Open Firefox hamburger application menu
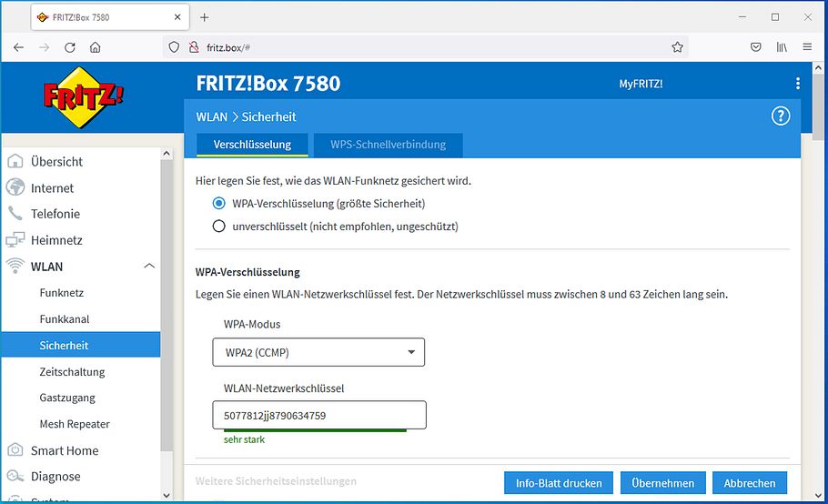This screenshot has height=504, width=828. click(807, 47)
